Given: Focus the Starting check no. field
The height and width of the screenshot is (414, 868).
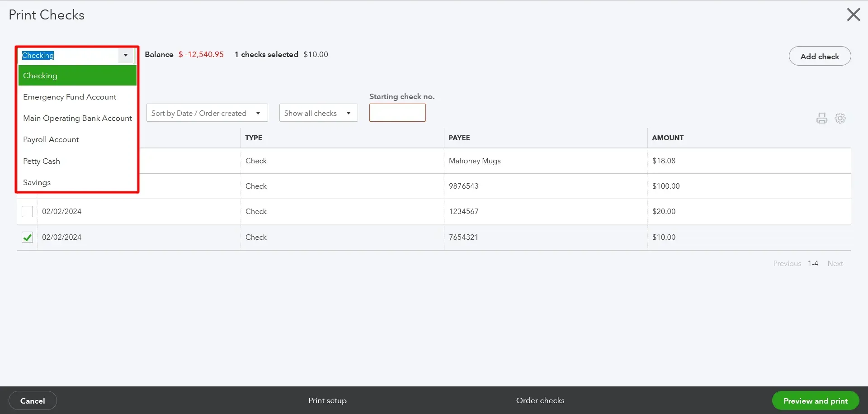Looking at the screenshot, I should (x=397, y=113).
